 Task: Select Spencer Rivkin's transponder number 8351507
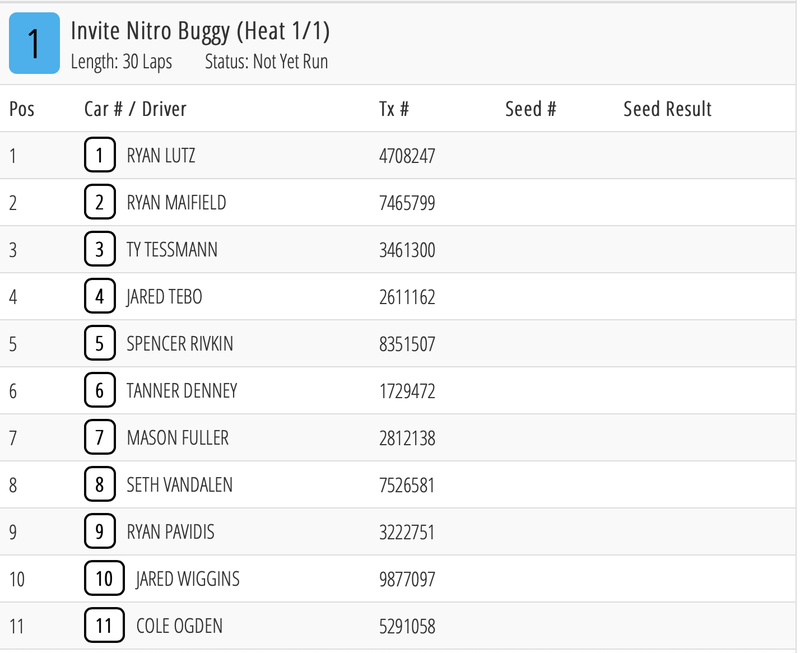coord(407,345)
